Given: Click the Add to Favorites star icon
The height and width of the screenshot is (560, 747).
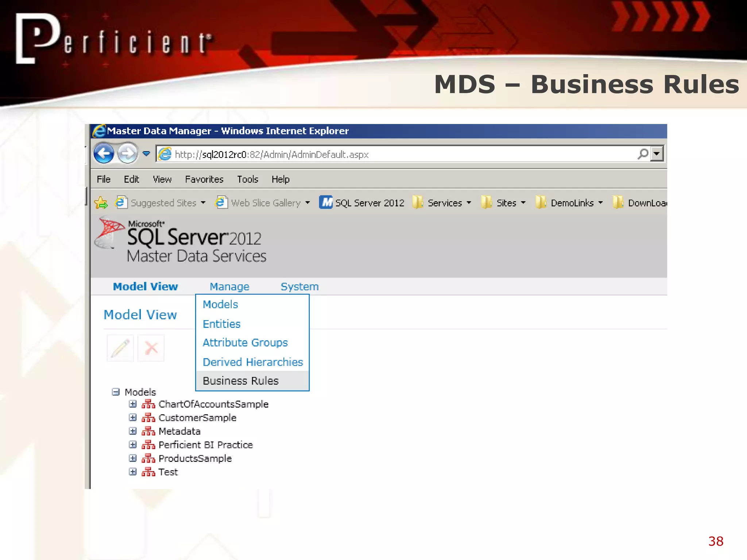Looking at the screenshot, I should click(101, 203).
